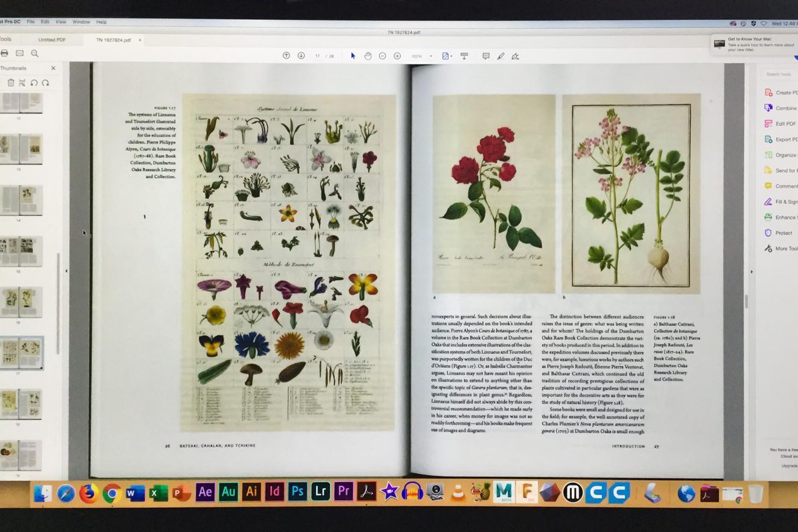Open the magnifier Find text tool
798x532 pixels.
coord(34,53)
